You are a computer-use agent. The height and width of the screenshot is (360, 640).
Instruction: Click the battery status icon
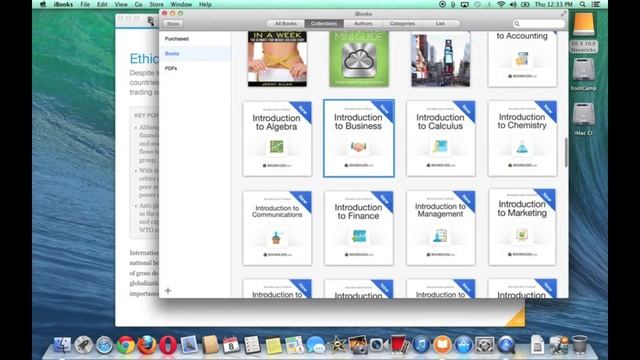pos(525,4)
